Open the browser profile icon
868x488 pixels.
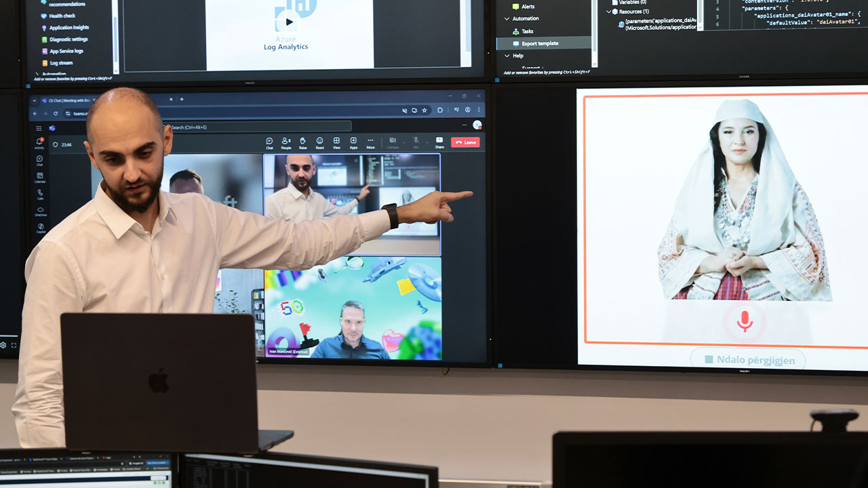pyautogui.click(x=468, y=110)
